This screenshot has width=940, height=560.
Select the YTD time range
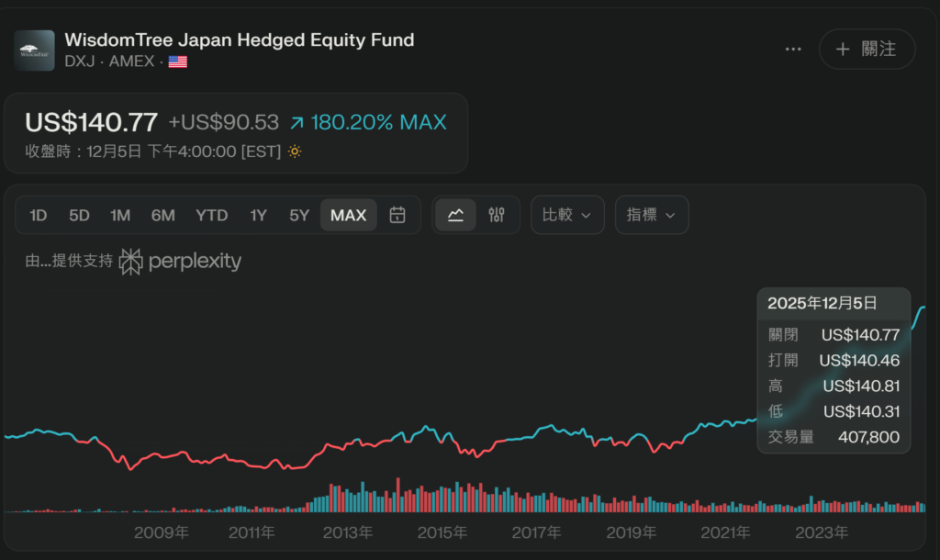pyautogui.click(x=211, y=215)
